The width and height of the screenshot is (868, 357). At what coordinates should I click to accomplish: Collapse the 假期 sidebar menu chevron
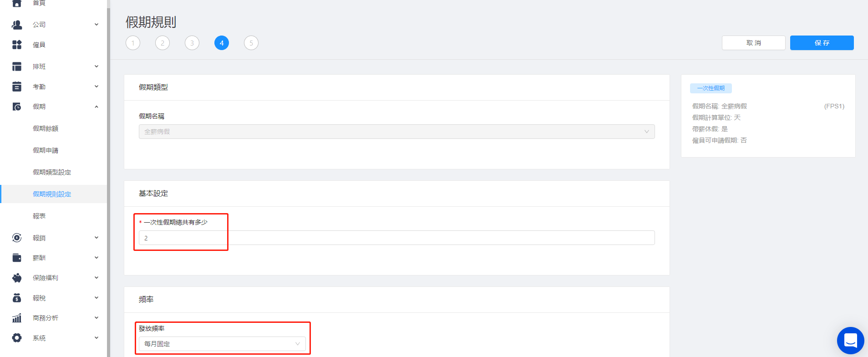tap(96, 107)
